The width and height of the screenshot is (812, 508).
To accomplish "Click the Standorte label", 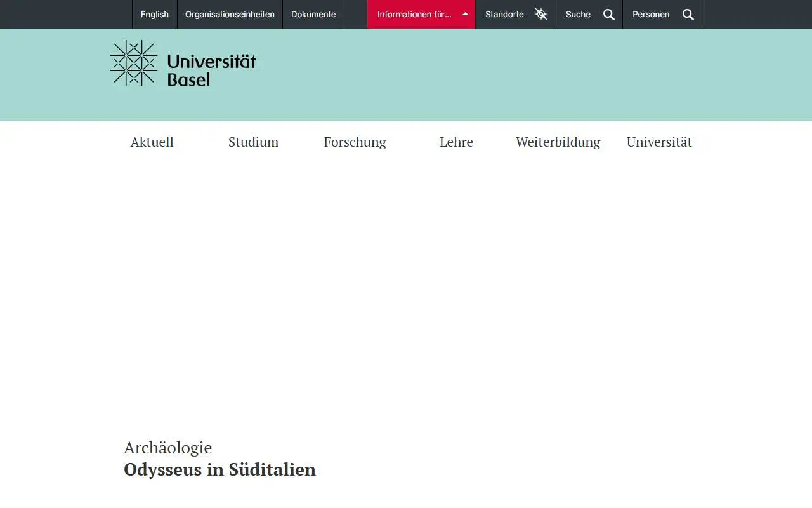I will 504,14.
